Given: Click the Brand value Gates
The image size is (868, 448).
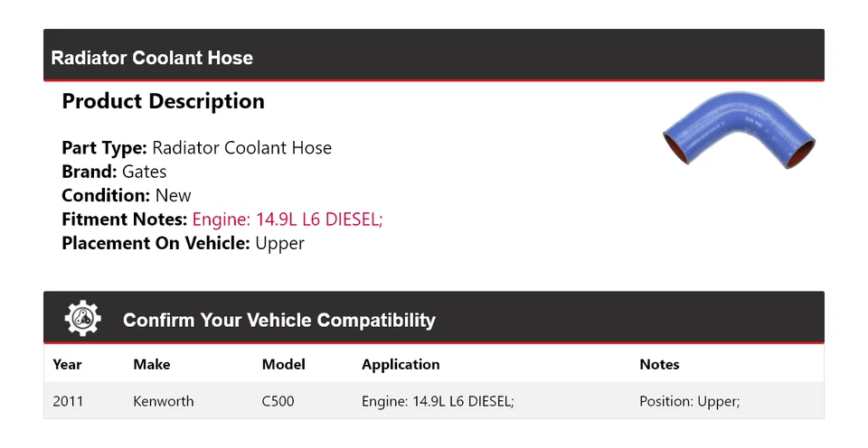Looking at the screenshot, I should click(x=145, y=172).
